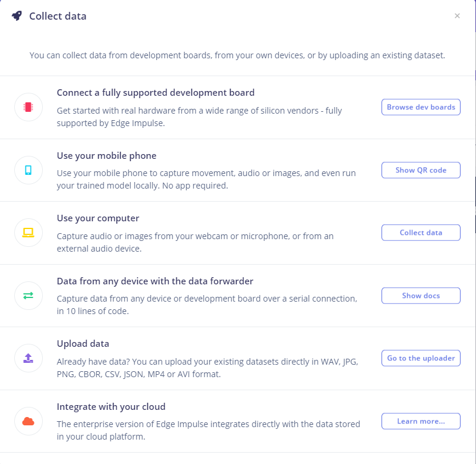Click the purple upload data icon
Viewport: 476px width, 464px height.
(29, 358)
